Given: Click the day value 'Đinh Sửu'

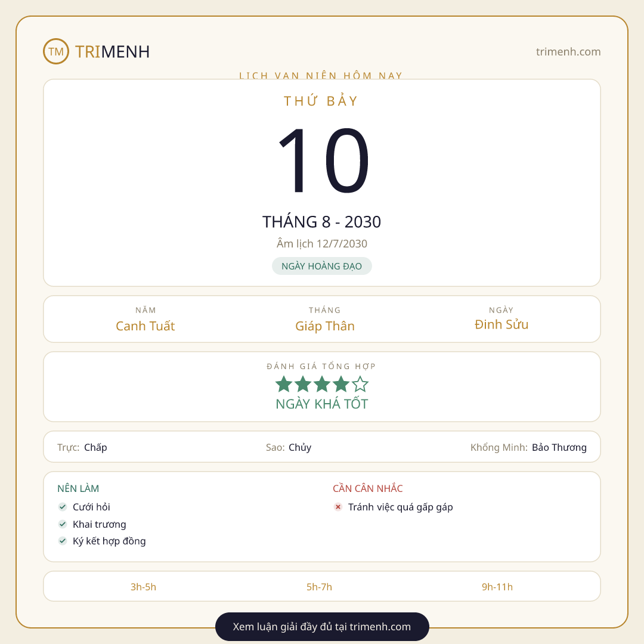Looking at the screenshot, I should coord(501,324).
